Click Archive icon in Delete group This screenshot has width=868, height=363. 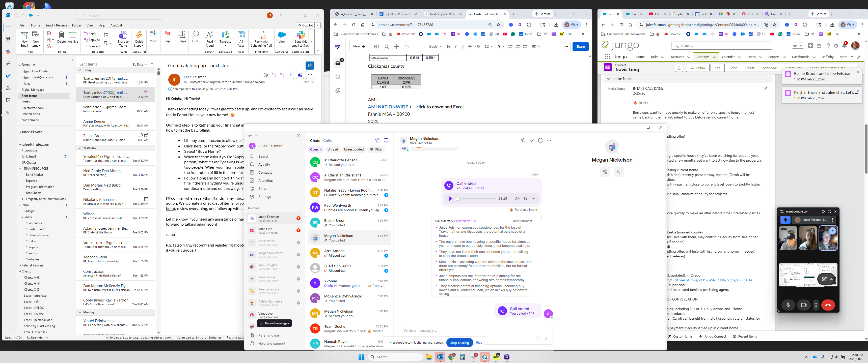pos(73,36)
